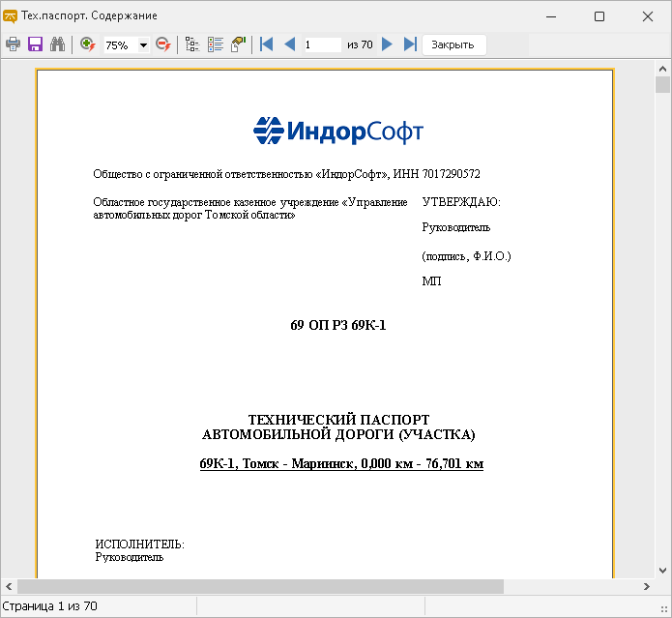Click the 'МП' text

click(431, 281)
